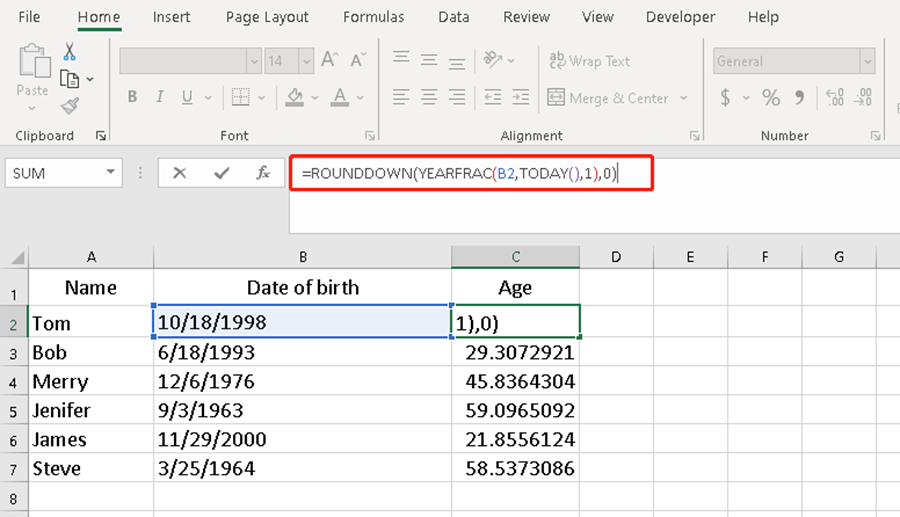This screenshot has height=517, width=900.
Task: Switch to the Data tab
Action: tap(453, 17)
